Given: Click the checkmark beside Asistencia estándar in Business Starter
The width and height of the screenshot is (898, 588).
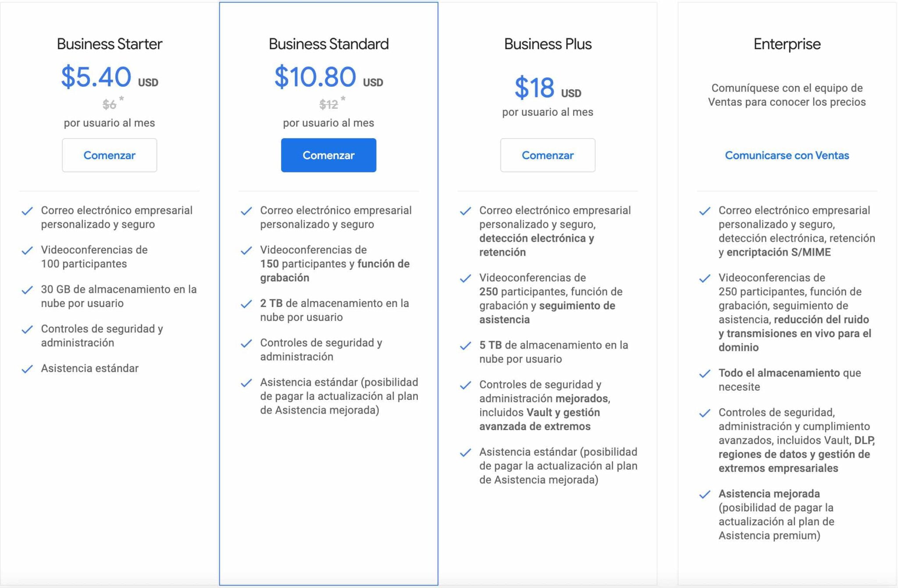Looking at the screenshot, I should [26, 369].
